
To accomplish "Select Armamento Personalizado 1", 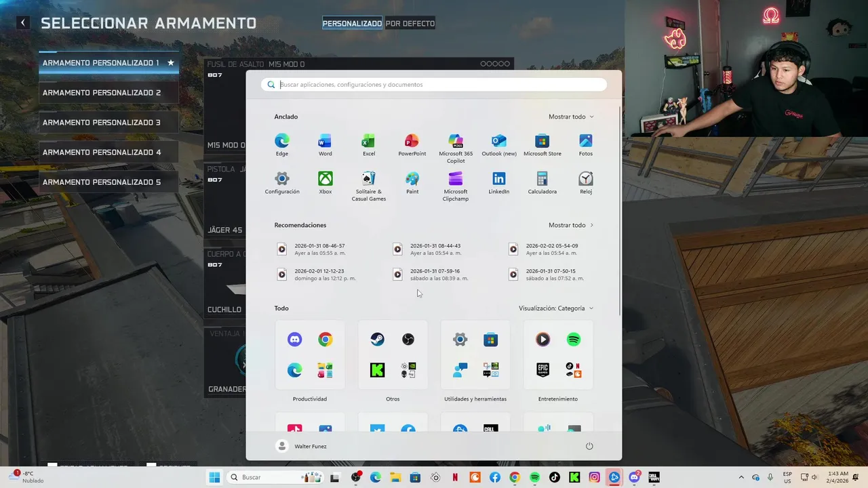I will pos(108,62).
